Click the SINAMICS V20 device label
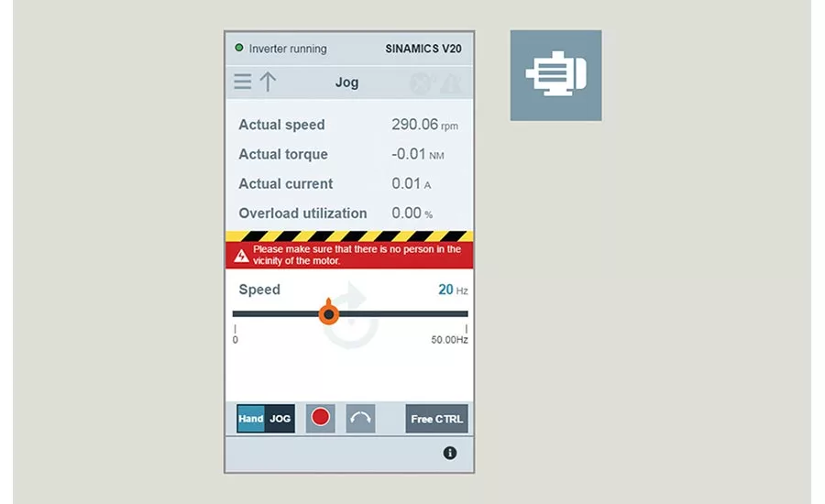Image resolution: width=825 pixels, height=504 pixels. click(423, 49)
